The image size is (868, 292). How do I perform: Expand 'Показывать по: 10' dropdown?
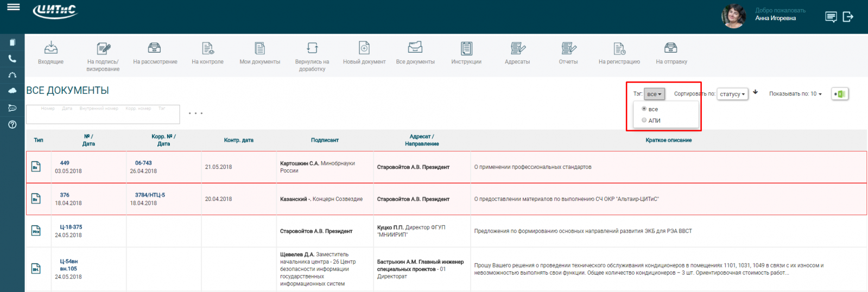795,94
